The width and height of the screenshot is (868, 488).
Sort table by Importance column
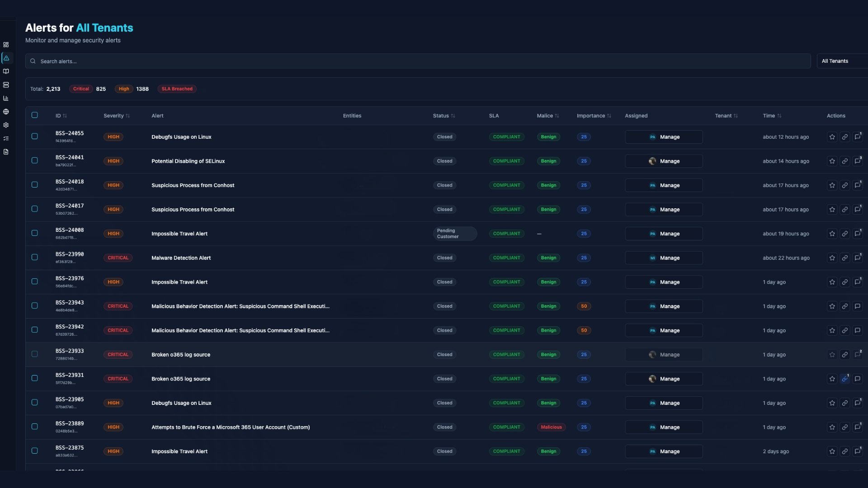tap(594, 116)
